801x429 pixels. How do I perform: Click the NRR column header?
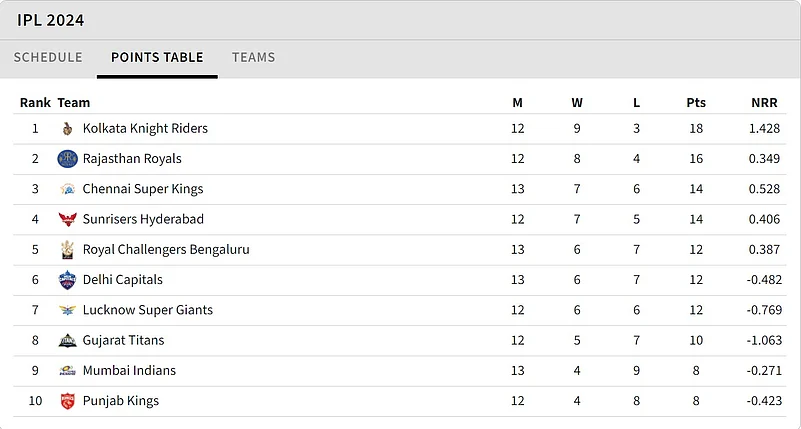coord(764,103)
